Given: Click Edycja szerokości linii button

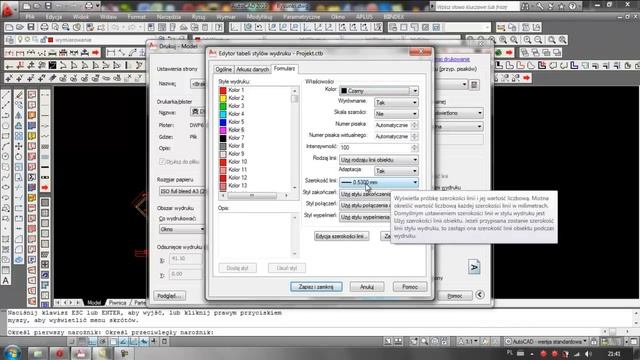Looking at the screenshot, I should pyautogui.click(x=342, y=236).
